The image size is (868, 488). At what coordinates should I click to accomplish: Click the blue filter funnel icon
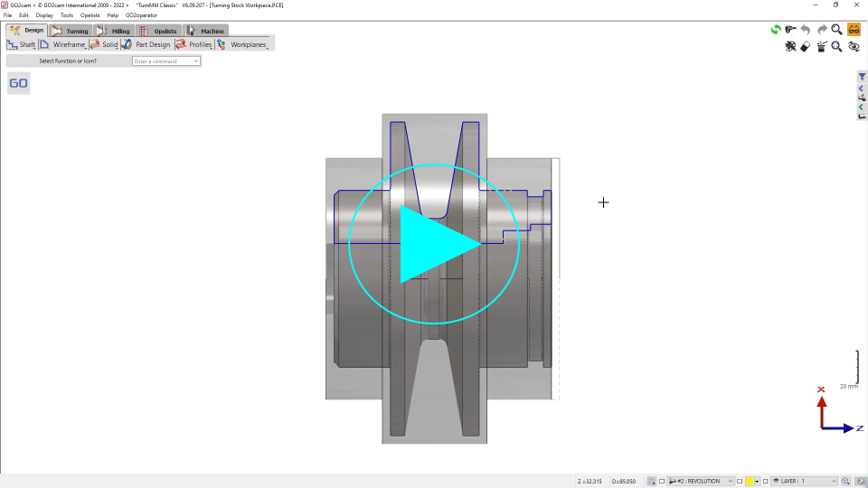(862, 77)
